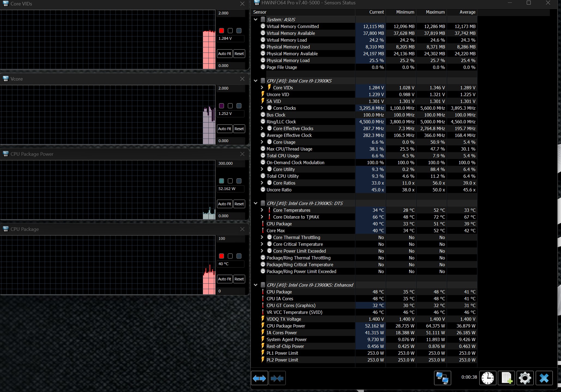Click the collapse columns arrows icon
This screenshot has width=561, height=392.
point(277,378)
